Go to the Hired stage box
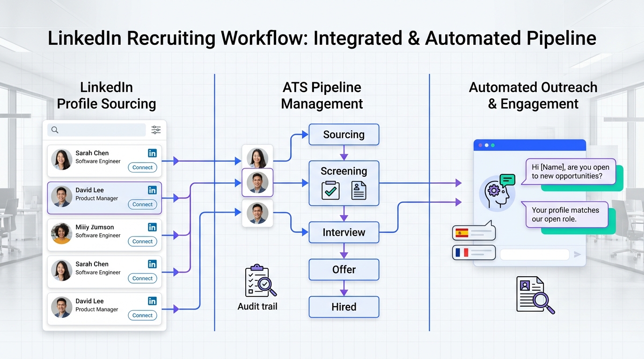This screenshot has width=644, height=359. 344,307
